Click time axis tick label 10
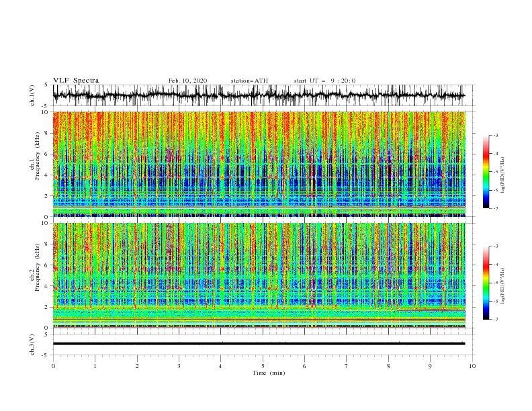 (472, 366)
